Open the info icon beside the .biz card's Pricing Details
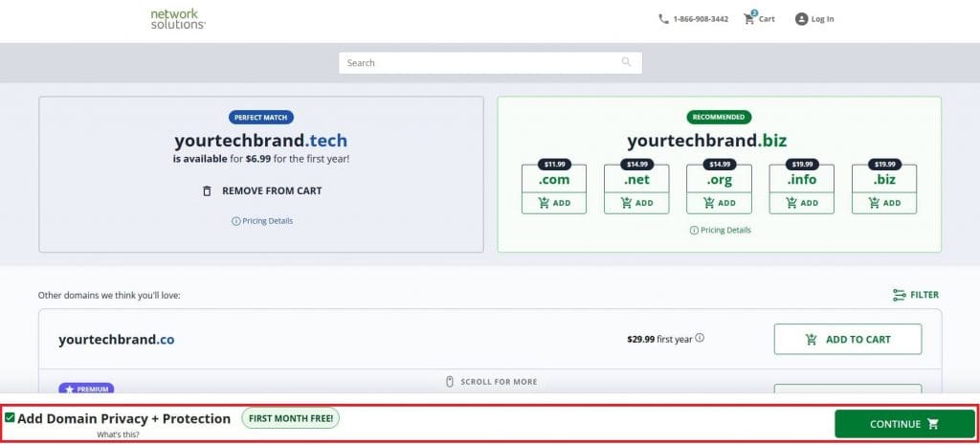Image resolution: width=980 pixels, height=445 pixels. pos(694,231)
